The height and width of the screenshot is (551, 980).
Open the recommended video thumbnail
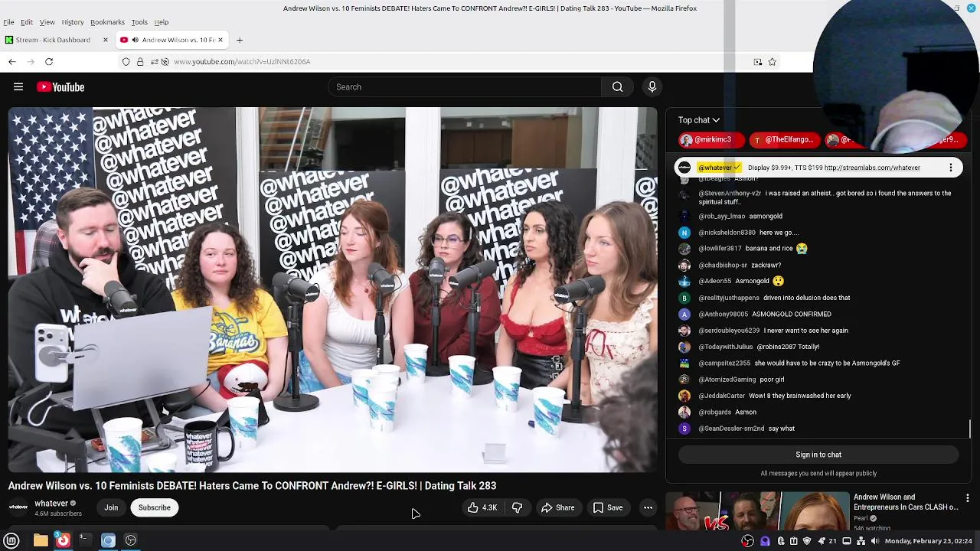coord(756,510)
